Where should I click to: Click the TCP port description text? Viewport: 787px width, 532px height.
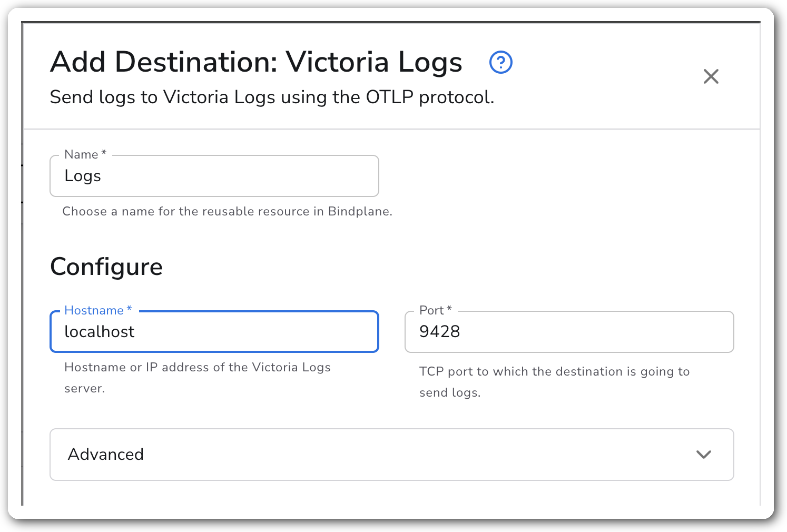coord(554,372)
